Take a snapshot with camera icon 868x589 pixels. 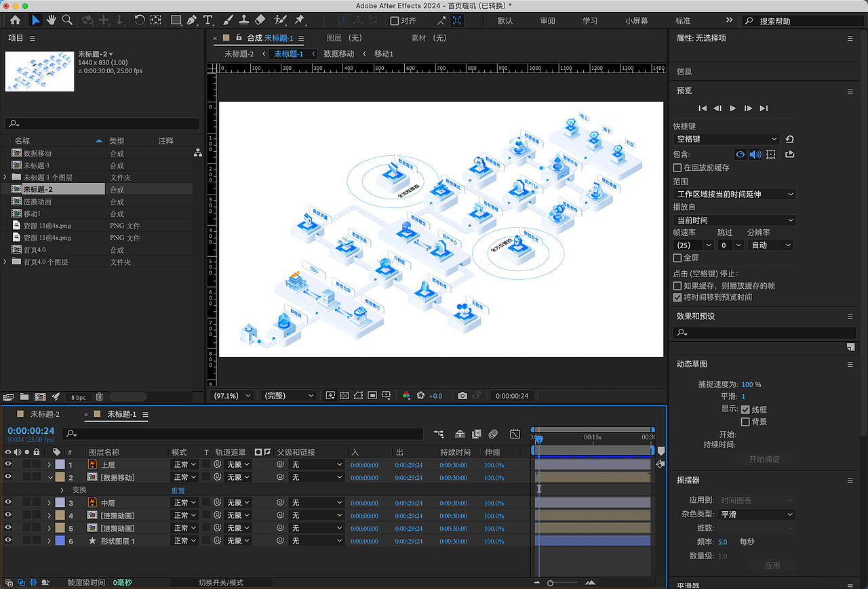(462, 396)
